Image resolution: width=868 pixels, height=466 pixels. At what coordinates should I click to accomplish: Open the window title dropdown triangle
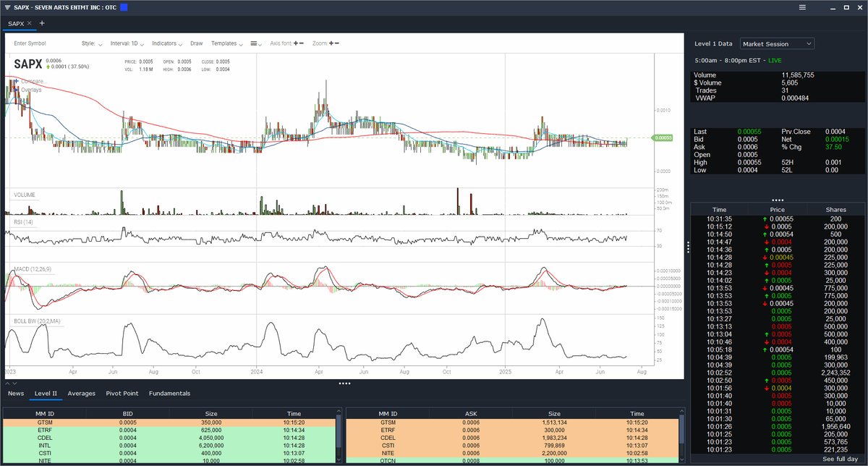tap(7, 7)
